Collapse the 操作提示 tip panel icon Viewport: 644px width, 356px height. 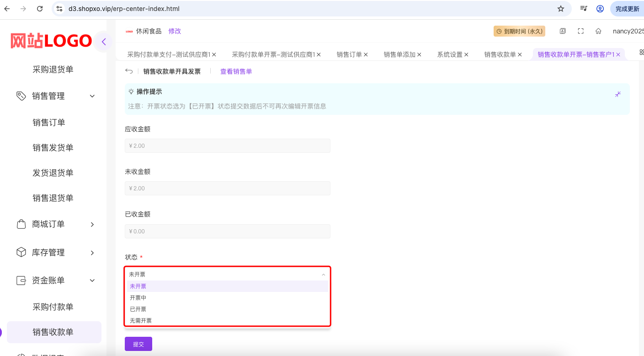pos(618,94)
